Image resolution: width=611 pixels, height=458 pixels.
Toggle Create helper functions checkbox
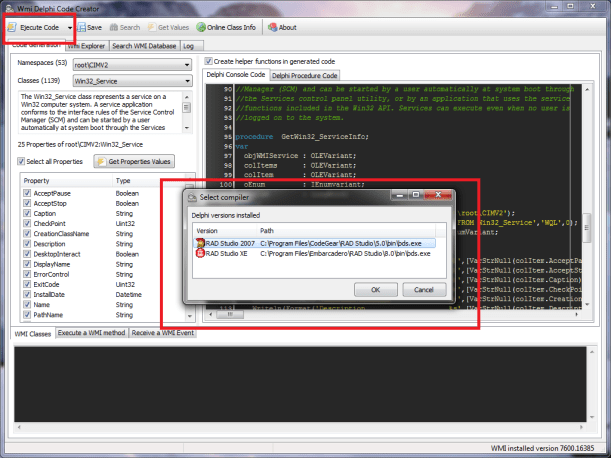209,61
